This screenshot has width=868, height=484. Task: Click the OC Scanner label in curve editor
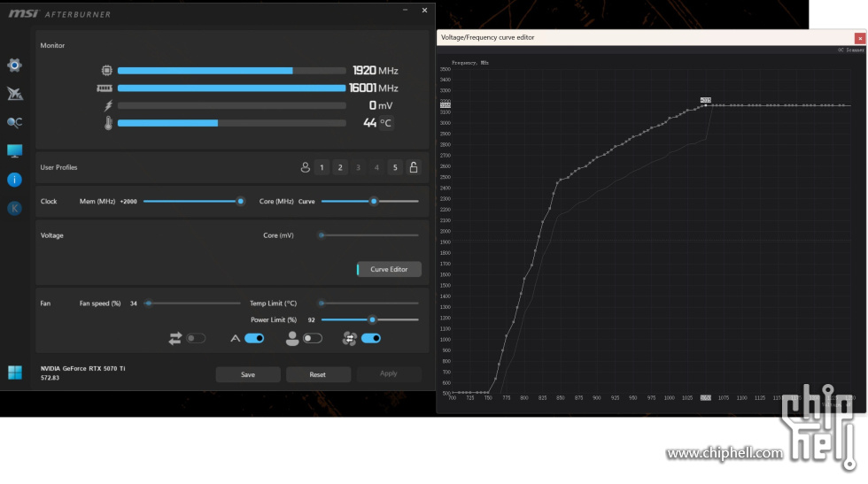(x=851, y=50)
